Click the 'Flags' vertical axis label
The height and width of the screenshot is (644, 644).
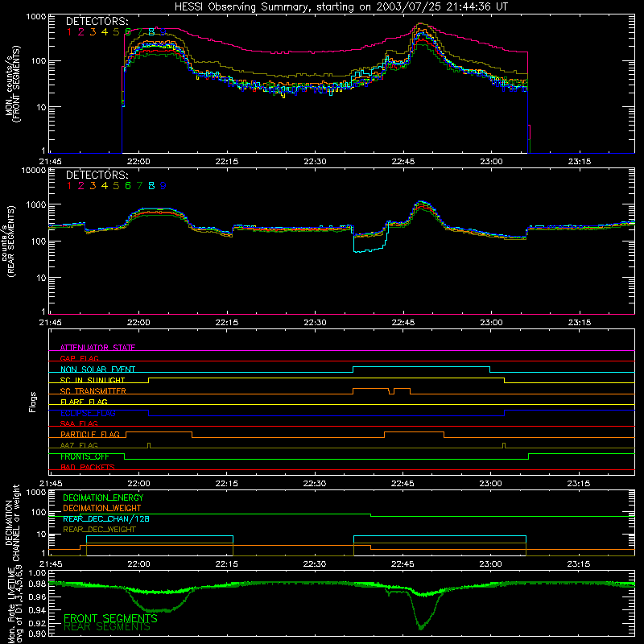(x=33, y=402)
